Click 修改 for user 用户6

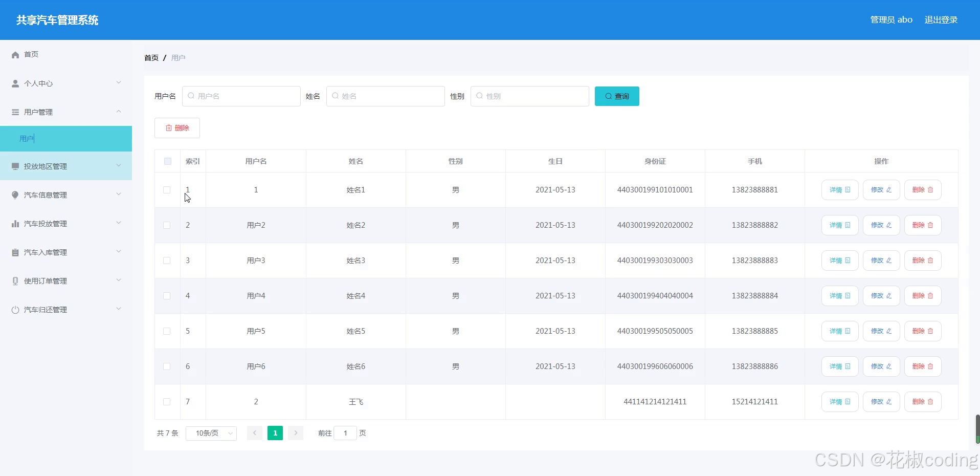pyautogui.click(x=881, y=366)
